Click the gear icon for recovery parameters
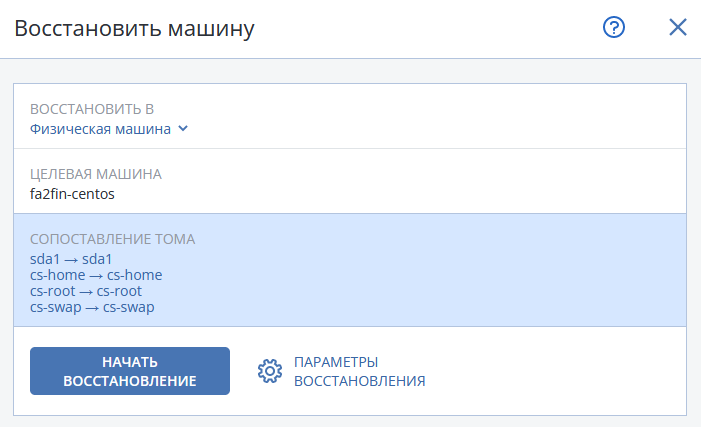Image resolution: width=701 pixels, height=427 pixels. click(x=269, y=371)
